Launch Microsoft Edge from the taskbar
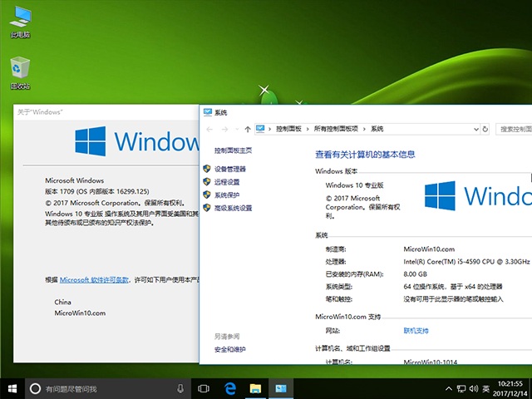The width and height of the screenshot is (532, 399). pos(230,388)
